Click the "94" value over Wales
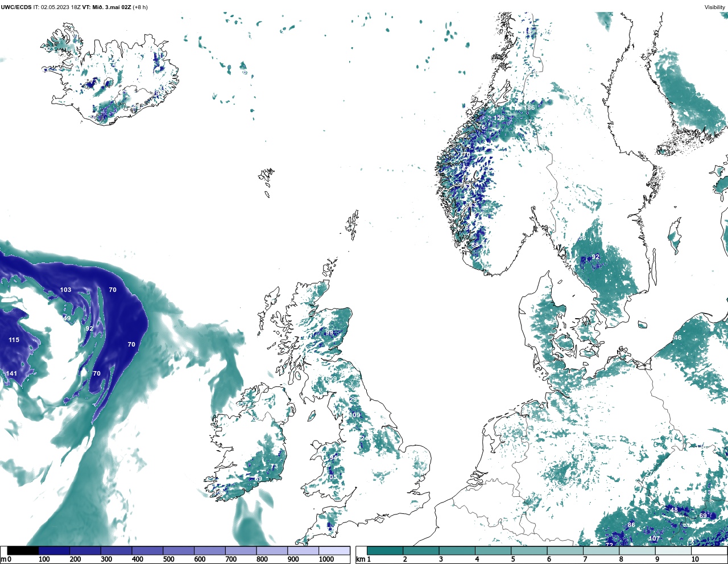 click(333, 456)
